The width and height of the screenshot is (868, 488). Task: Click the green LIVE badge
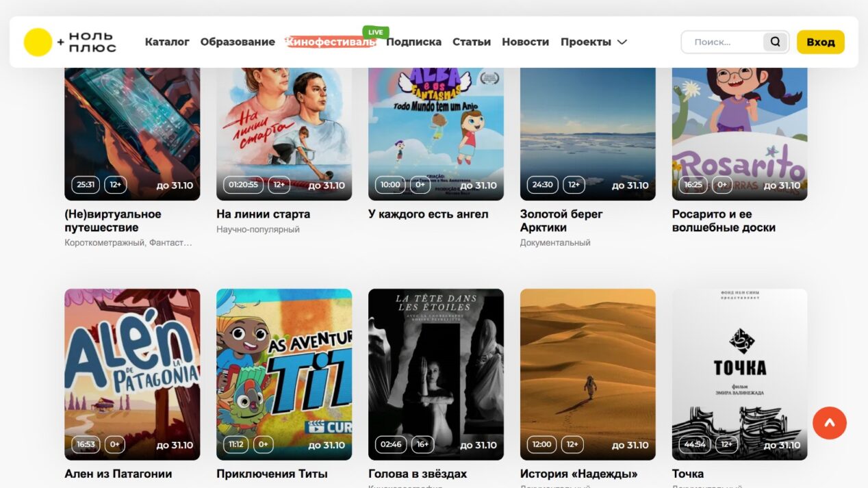[x=376, y=32]
